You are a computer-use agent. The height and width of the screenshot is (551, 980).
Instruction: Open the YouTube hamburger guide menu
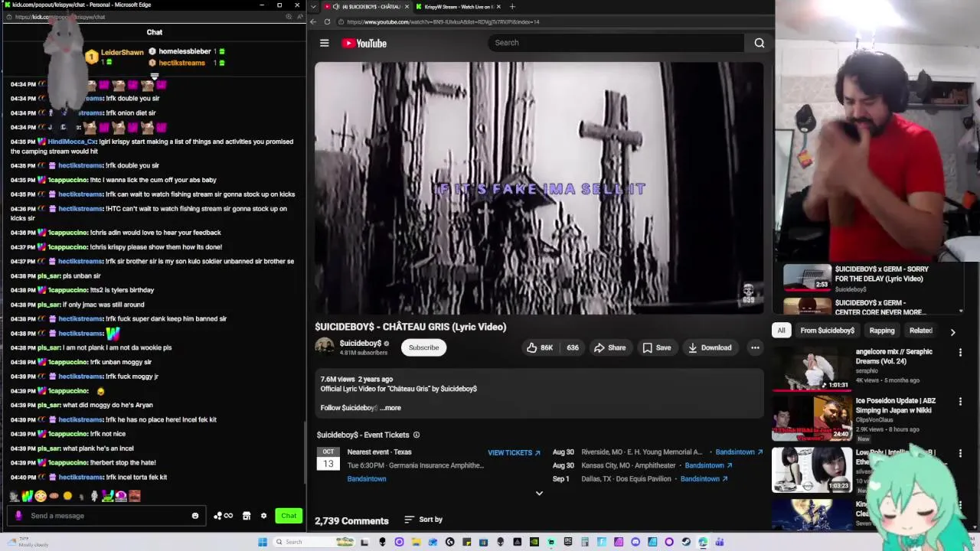[325, 43]
